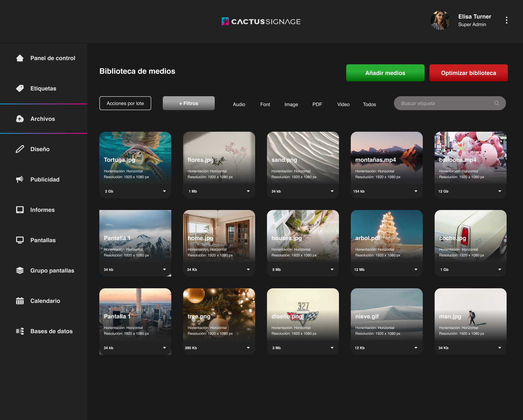This screenshot has height=420, width=523.
Task: Click the home icon for Panel de control
Action: [x=20, y=58]
